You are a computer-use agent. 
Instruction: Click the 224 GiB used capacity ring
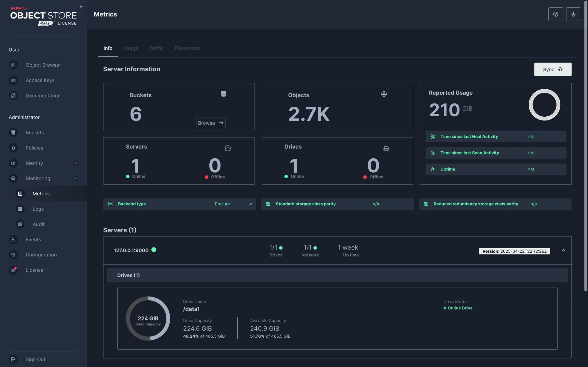pyautogui.click(x=148, y=319)
